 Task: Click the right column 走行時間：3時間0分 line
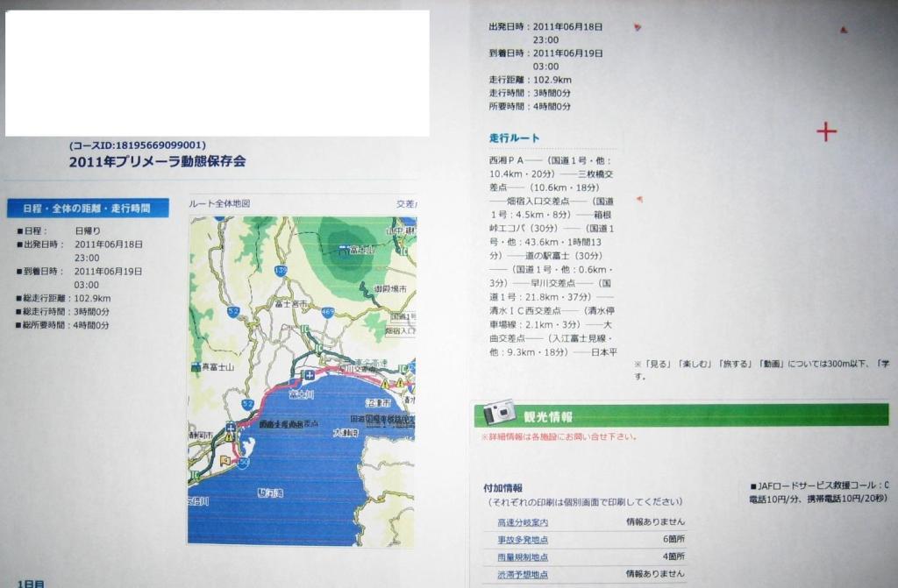(x=530, y=93)
